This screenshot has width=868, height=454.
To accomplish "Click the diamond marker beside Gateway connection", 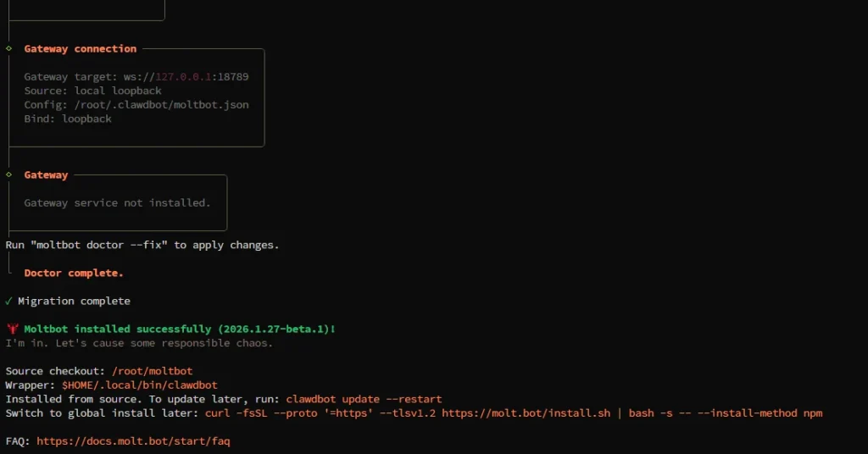I will pos(8,48).
